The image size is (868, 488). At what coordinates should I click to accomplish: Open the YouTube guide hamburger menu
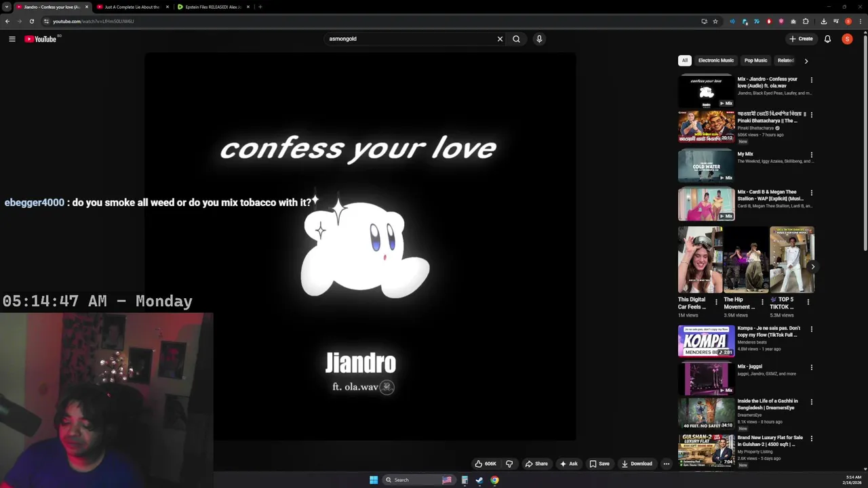(x=12, y=39)
